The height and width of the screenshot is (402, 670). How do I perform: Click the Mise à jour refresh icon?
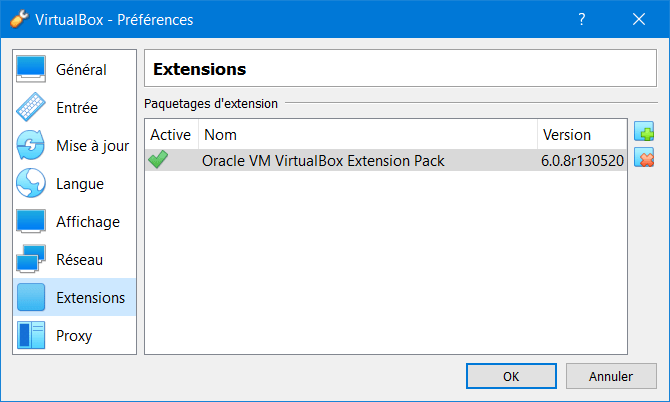(x=31, y=145)
